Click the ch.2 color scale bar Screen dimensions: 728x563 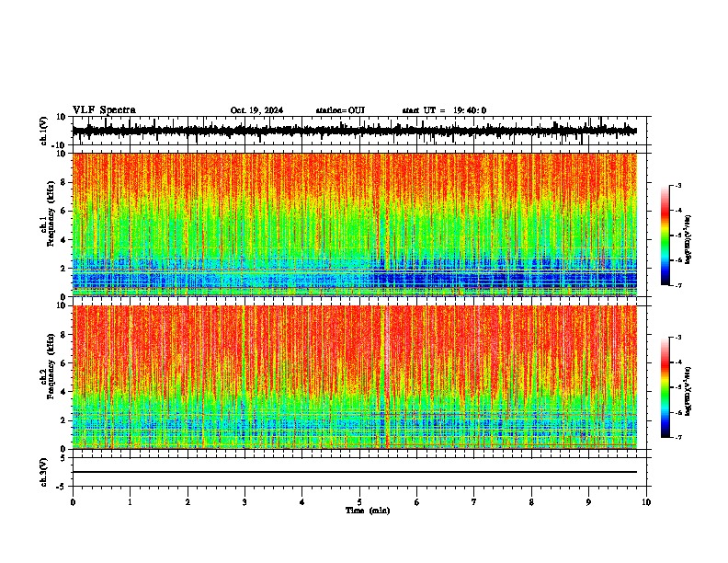[665, 387]
